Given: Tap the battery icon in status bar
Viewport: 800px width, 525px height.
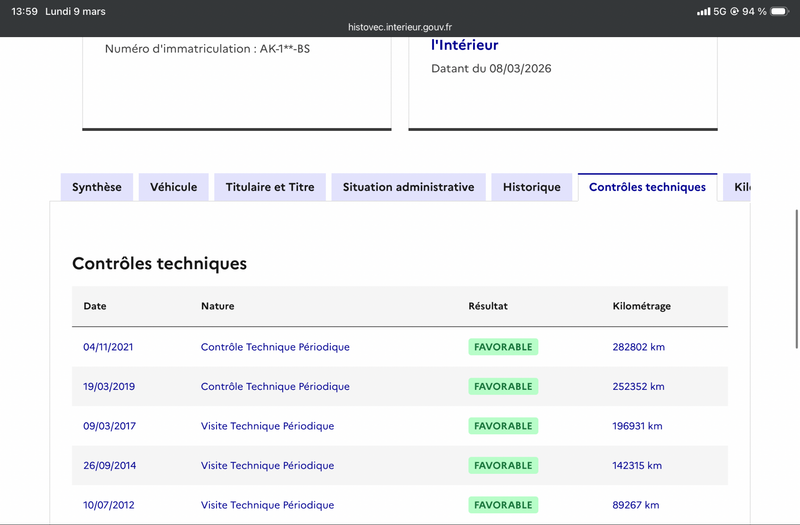Looking at the screenshot, I should point(779,11).
